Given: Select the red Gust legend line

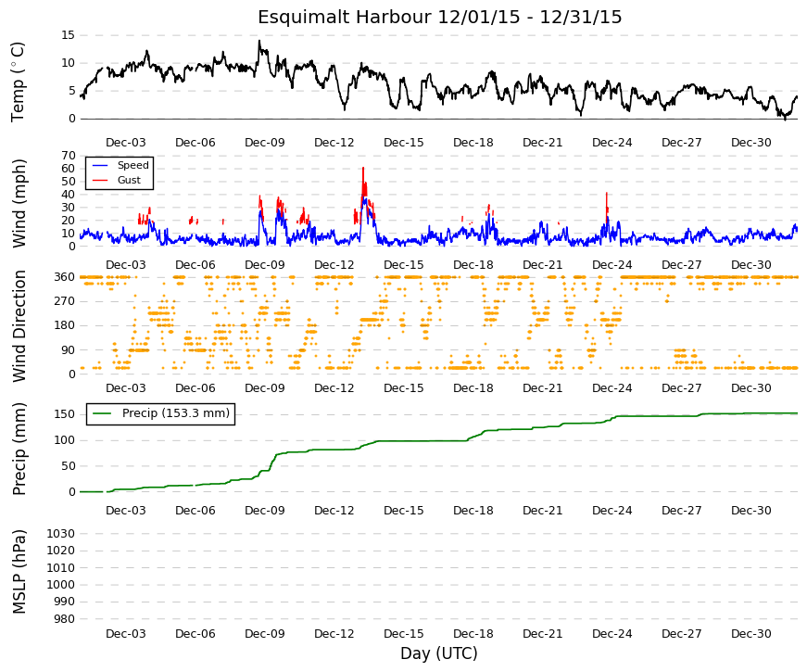Looking at the screenshot, I should pos(100,180).
